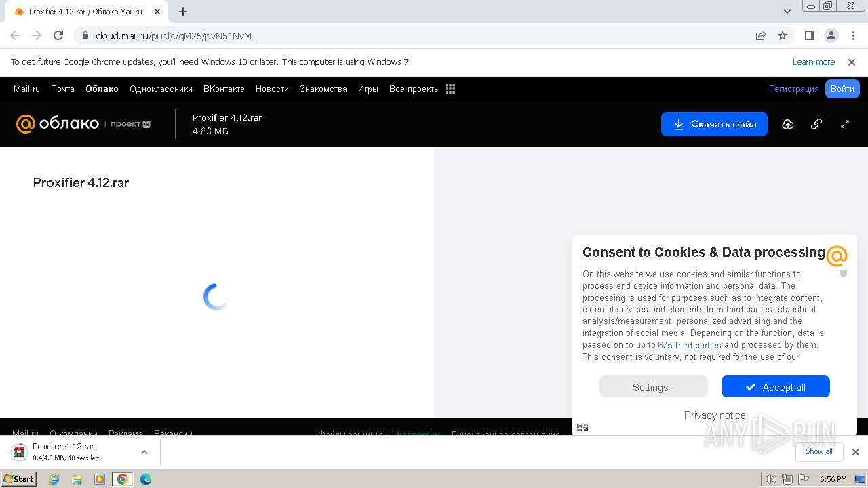The image size is (868, 488).
Task: Click Accept all in cookie consent
Action: coord(776,387)
